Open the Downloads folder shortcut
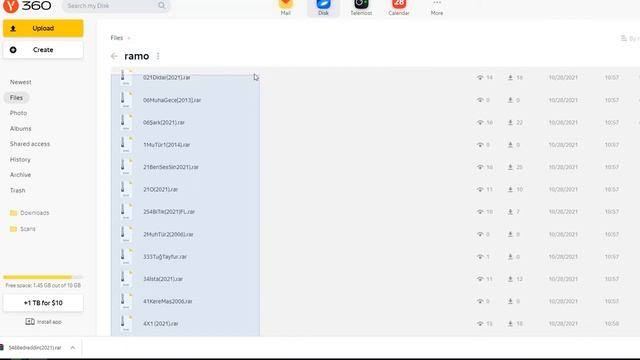The height and width of the screenshot is (360, 640). click(x=29, y=213)
